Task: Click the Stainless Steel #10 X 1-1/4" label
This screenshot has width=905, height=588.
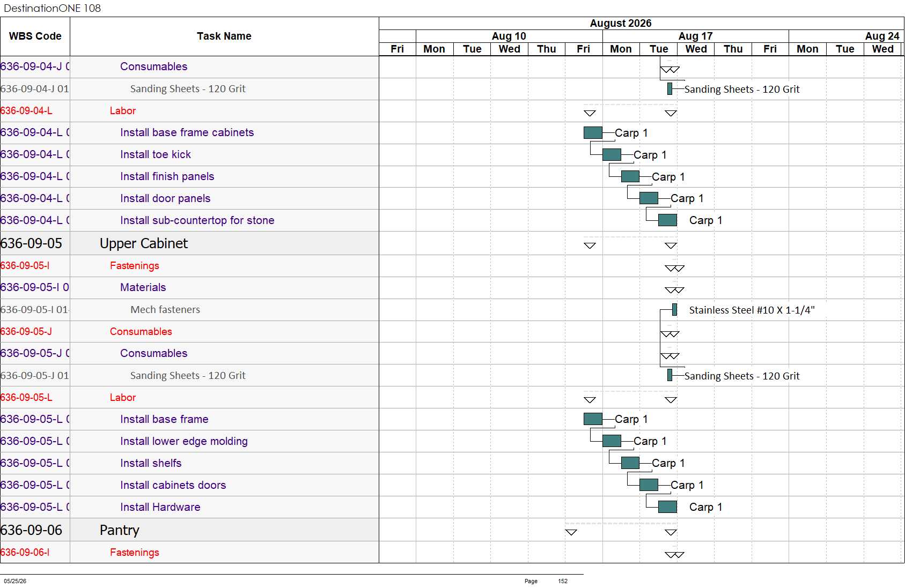Action: tap(752, 310)
